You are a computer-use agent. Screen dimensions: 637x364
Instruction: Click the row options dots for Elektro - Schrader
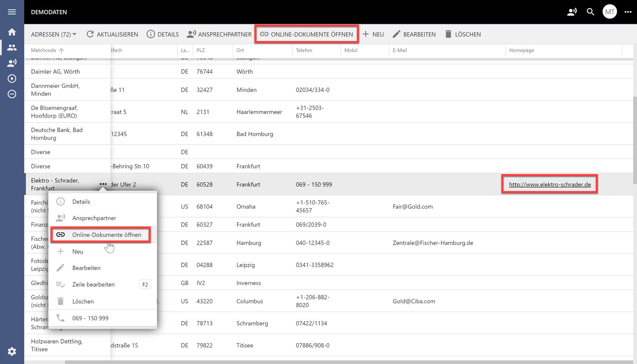click(103, 184)
